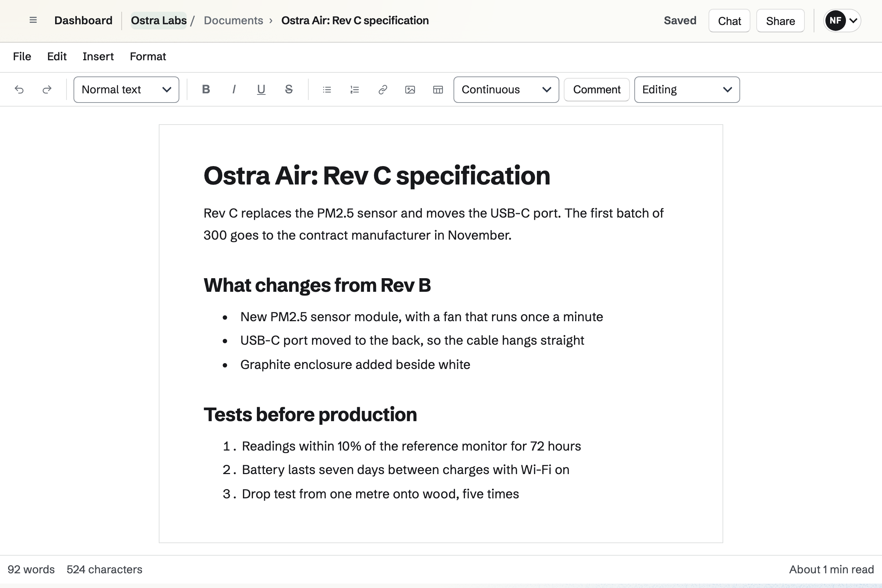
Task: Click the Share button
Action: click(780, 21)
